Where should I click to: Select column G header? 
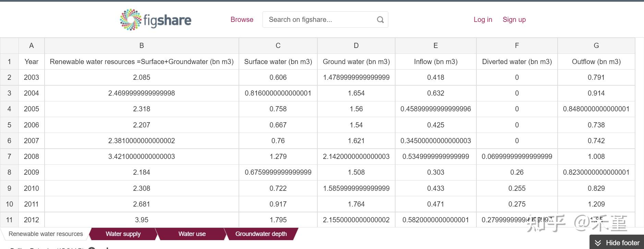point(596,46)
